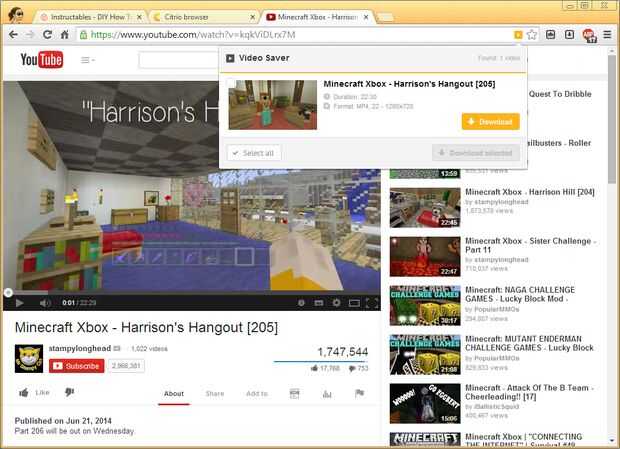Open the video settings gear
Screen dimensions: 620x449
(x=336, y=303)
